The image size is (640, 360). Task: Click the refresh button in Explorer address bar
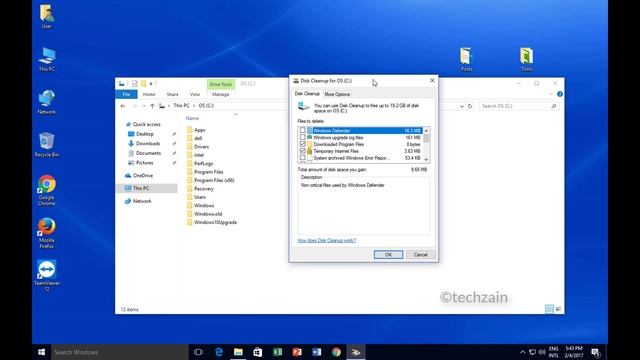click(470, 106)
